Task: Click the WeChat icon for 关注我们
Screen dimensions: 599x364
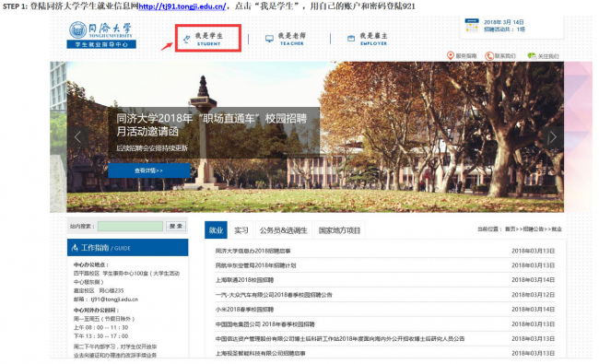Action: tap(532, 56)
